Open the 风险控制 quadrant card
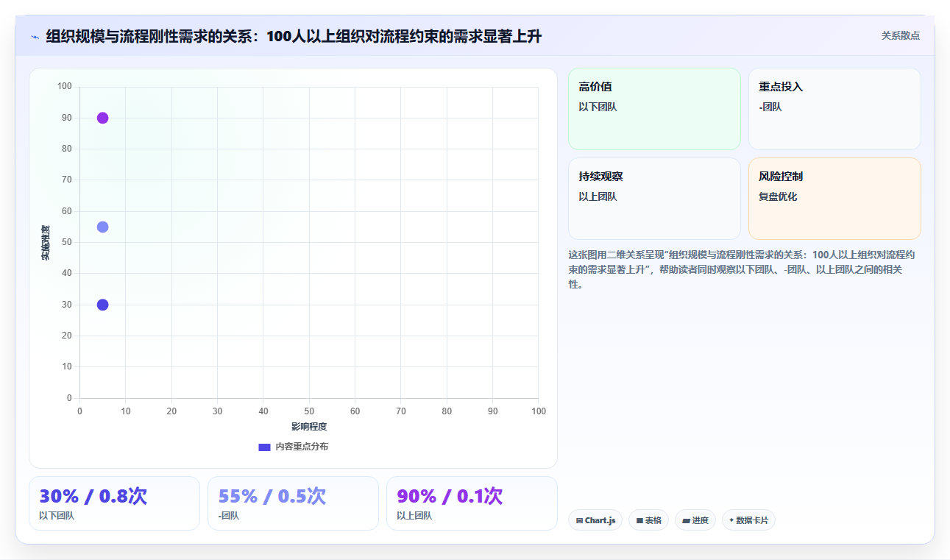The image size is (950, 560). click(834, 199)
